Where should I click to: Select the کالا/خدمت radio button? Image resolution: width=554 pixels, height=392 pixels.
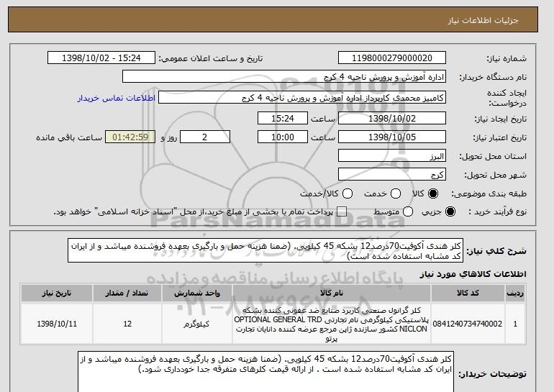348,193
